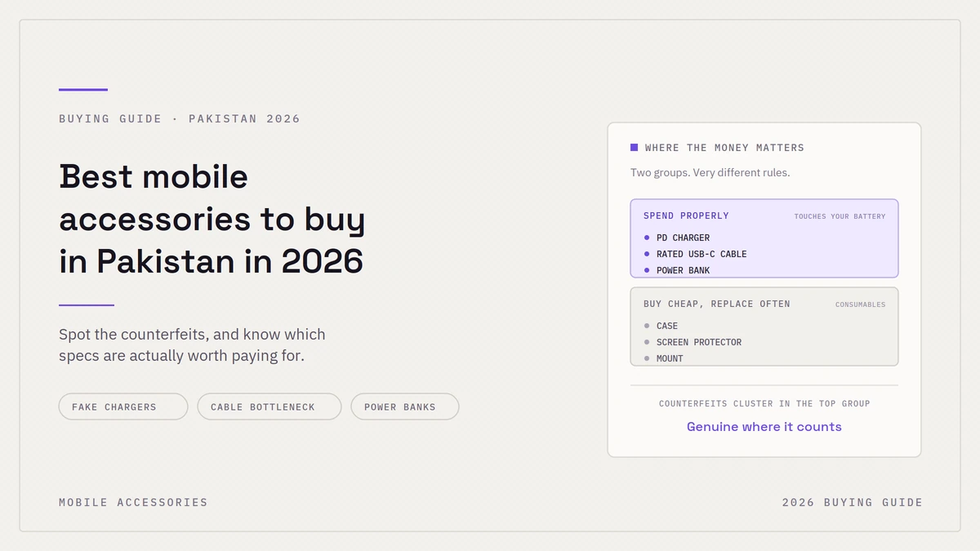Click the 2026 BUYING GUIDE footer text
Viewport: 980px width, 551px height.
coord(853,502)
